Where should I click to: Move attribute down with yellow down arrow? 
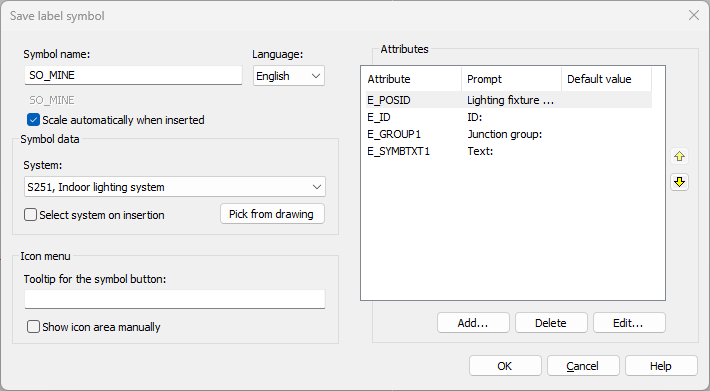click(679, 182)
